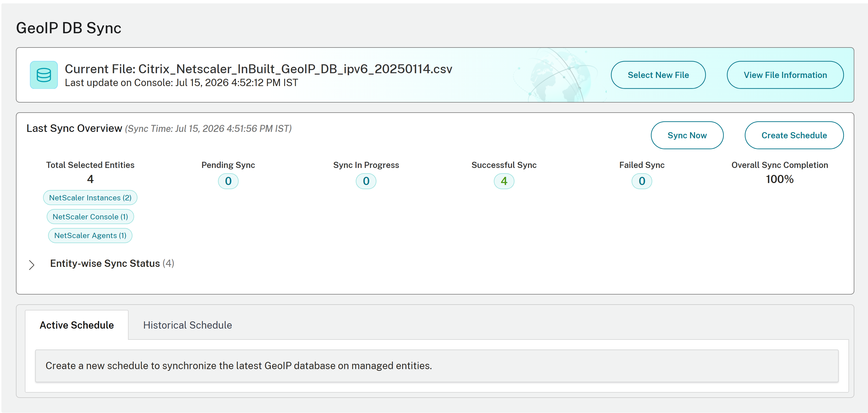This screenshot has height=413, width=868.
Task: Expand the Entity-wise Sync Status section
Action: (32, 265)
